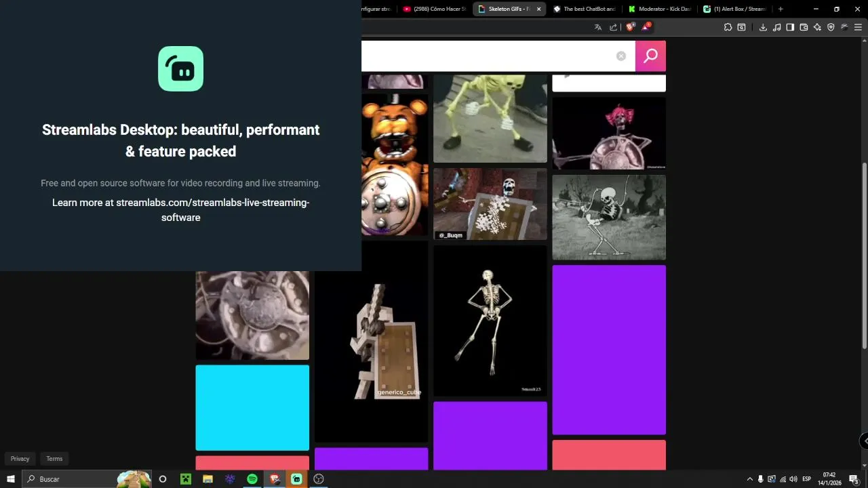Screen dimensions: 868x488
Task: Click the microphone icon in system tray
Action: coord(760,479)
